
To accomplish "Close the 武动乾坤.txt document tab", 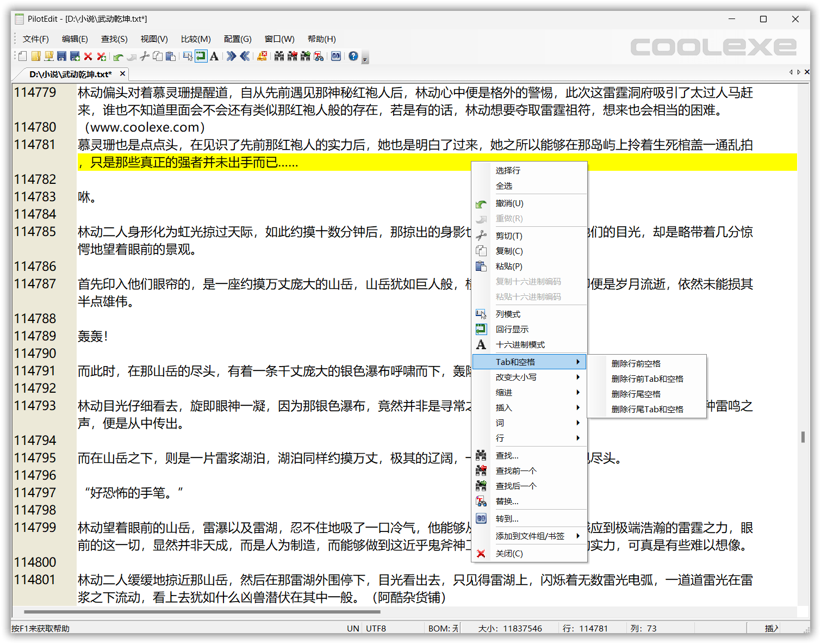I will click(x=122, y=73).
